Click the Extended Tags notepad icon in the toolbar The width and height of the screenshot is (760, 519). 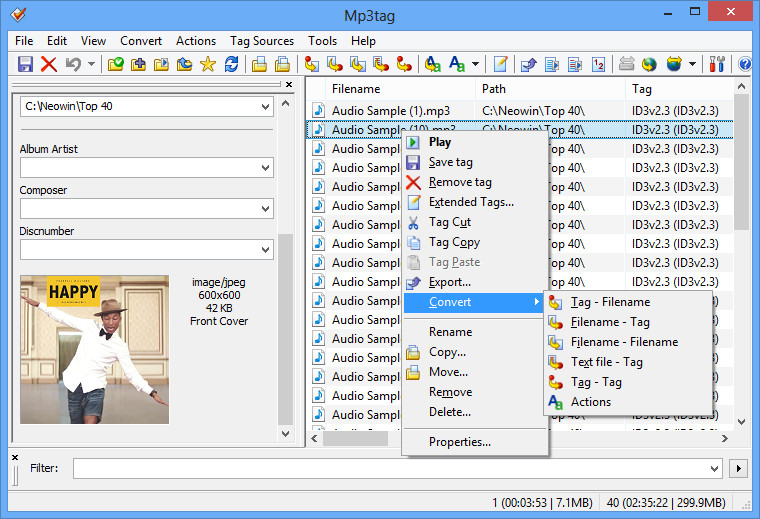[x=500, y=64]
